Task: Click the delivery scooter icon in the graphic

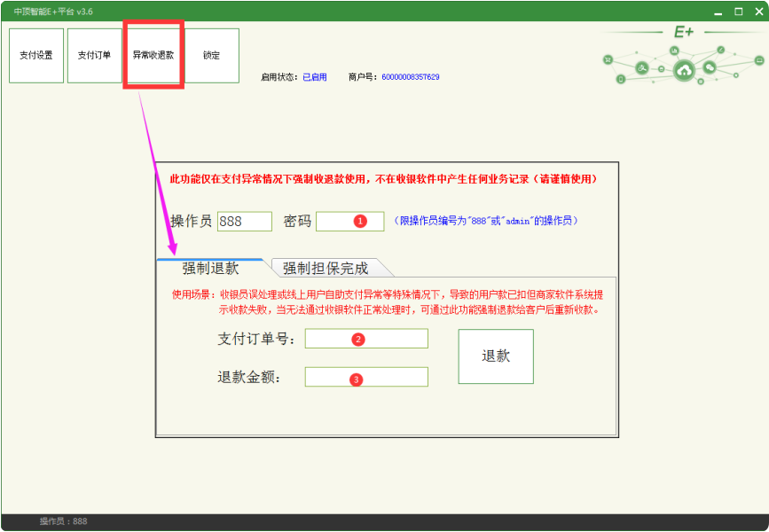Action: [x=641, y=67]
